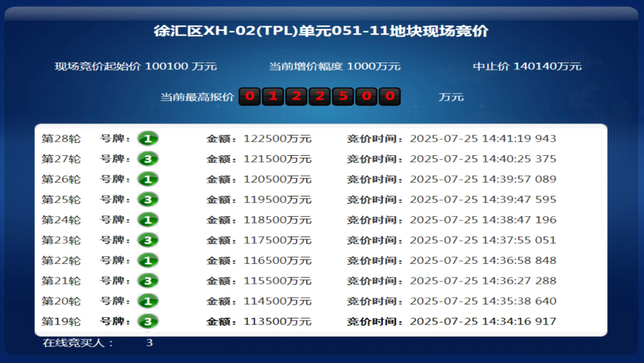Click amount 117500万元
Image resolution: width=644 pixels, height=363 pixels.
coord(277,240)
